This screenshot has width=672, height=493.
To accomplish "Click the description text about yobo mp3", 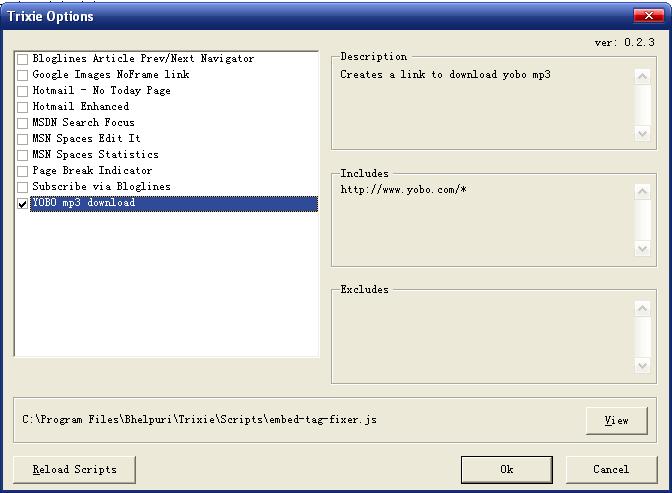I will point(445,75).
